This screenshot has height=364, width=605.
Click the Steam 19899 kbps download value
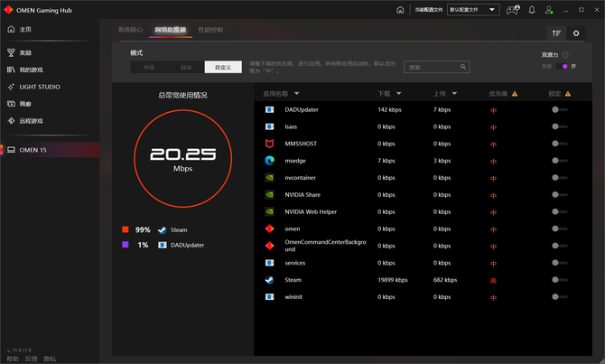click(393, 280)
